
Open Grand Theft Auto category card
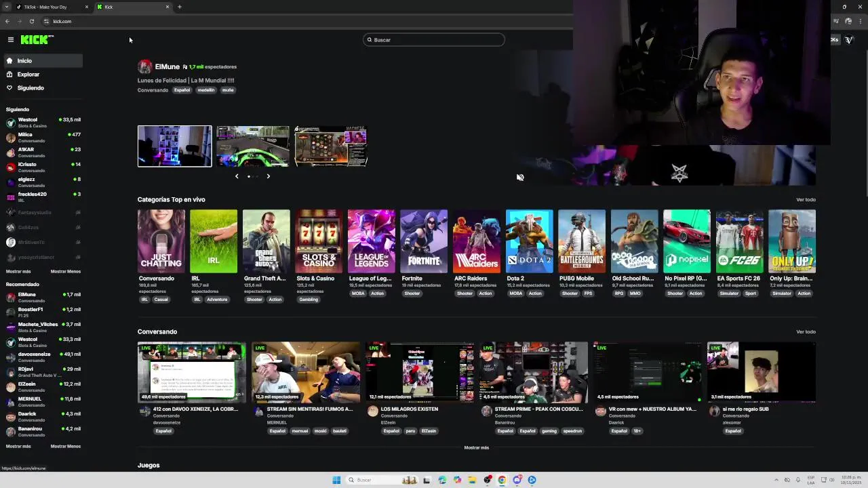click(267, 241)
